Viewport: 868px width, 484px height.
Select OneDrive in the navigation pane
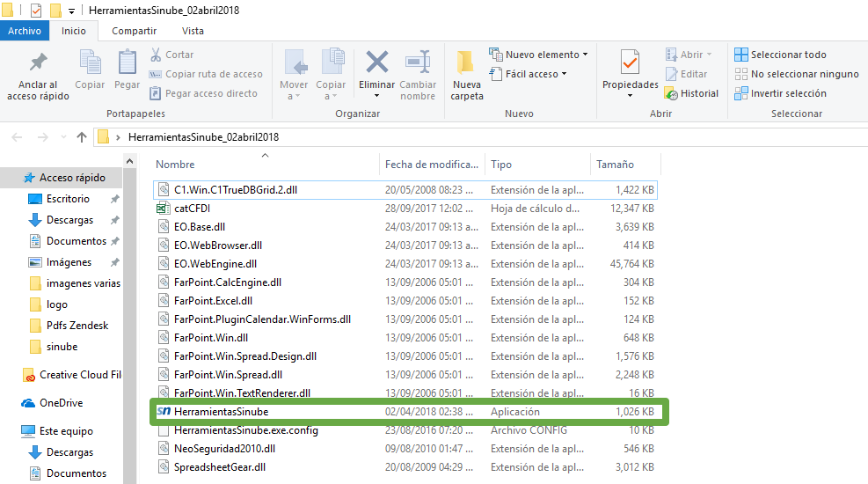coord(61,403)
